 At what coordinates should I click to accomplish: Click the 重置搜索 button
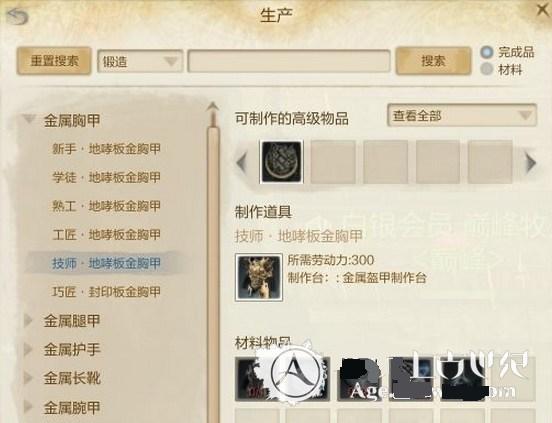54,61
